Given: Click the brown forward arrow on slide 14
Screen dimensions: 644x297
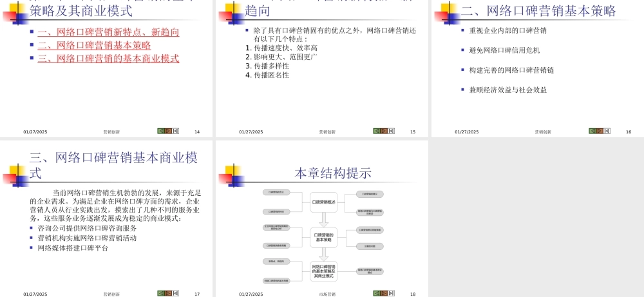Looking at the screenshot, I should click(168, 131).
